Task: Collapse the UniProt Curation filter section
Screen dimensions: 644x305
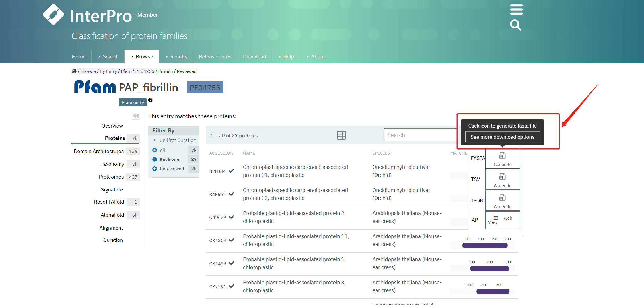Action: (175, 140)
